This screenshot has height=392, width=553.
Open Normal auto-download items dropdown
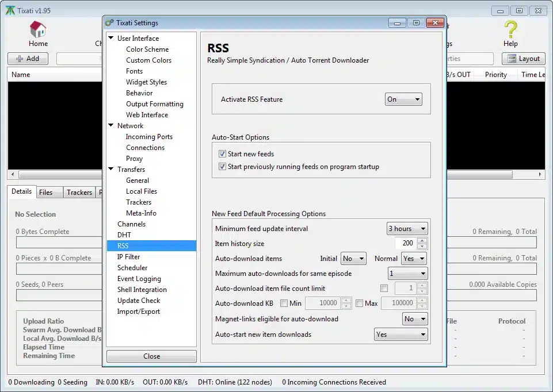coord(414,259)
